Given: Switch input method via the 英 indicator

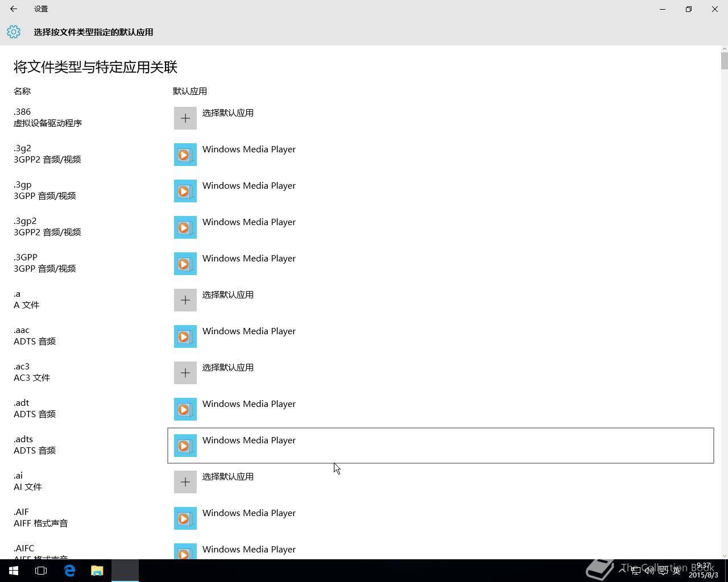Looking at the screenshot, I should pyautogui.click(x=676, y=571).
